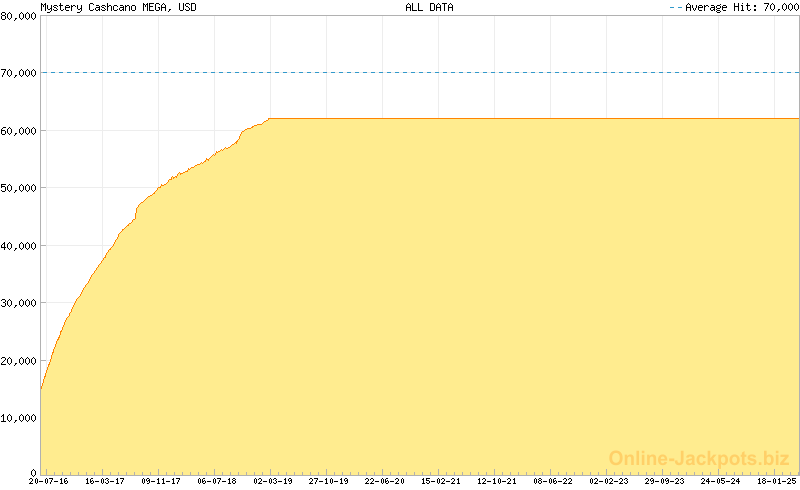Screen dimensions: 800x490
Task: Click the 70,000 y-axis value
Action: [x=19, y=73]
